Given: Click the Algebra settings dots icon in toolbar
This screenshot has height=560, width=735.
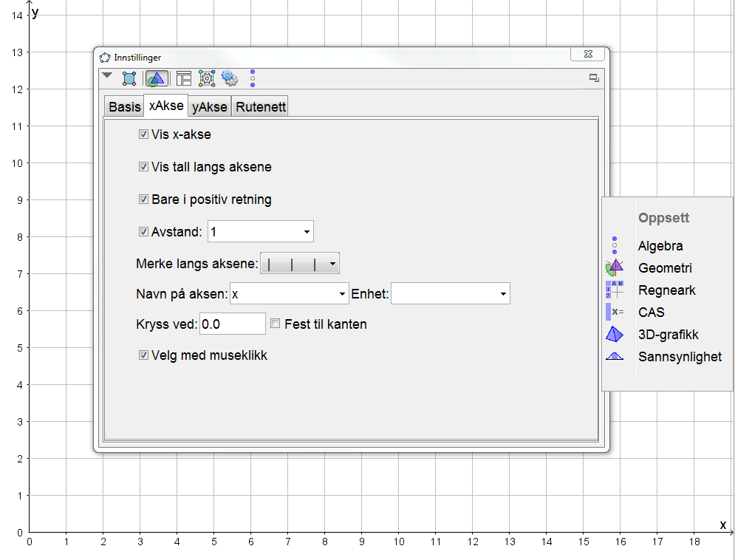Looking at the screenshot, I should pyautogui.click(x=253, y=78).
